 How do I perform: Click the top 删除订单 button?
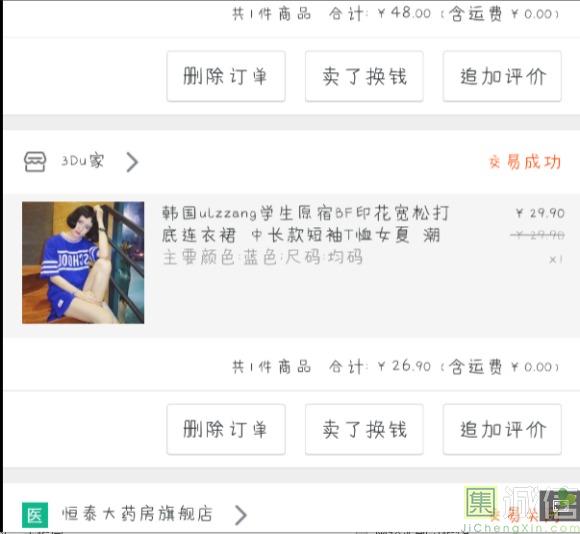(226, 76)
